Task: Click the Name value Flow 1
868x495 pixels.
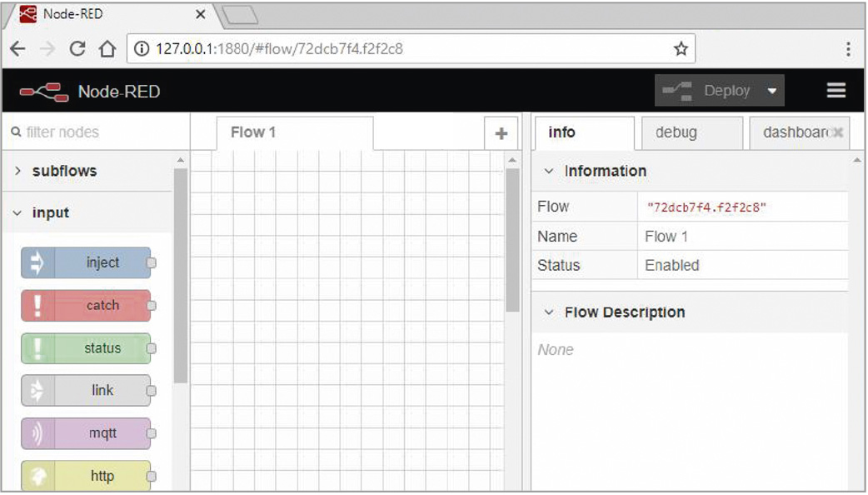Action: 666,237
